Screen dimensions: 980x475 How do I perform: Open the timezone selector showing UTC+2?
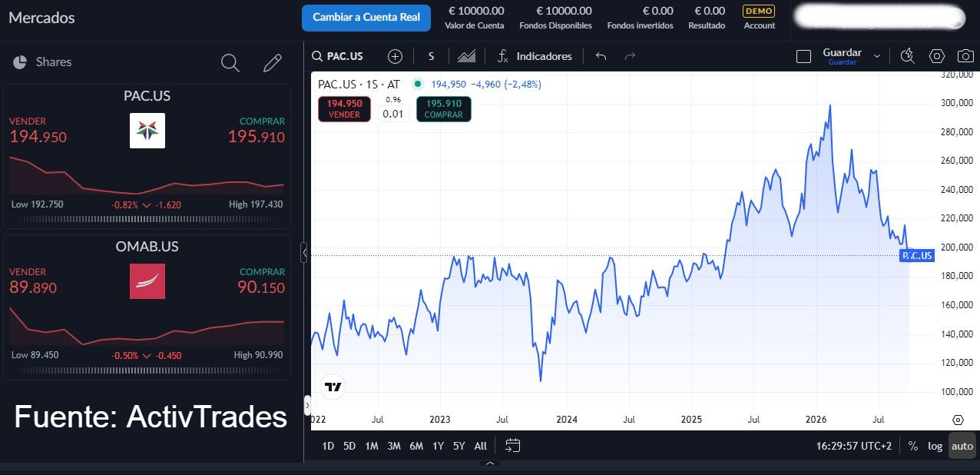click(x=856, y=446)
